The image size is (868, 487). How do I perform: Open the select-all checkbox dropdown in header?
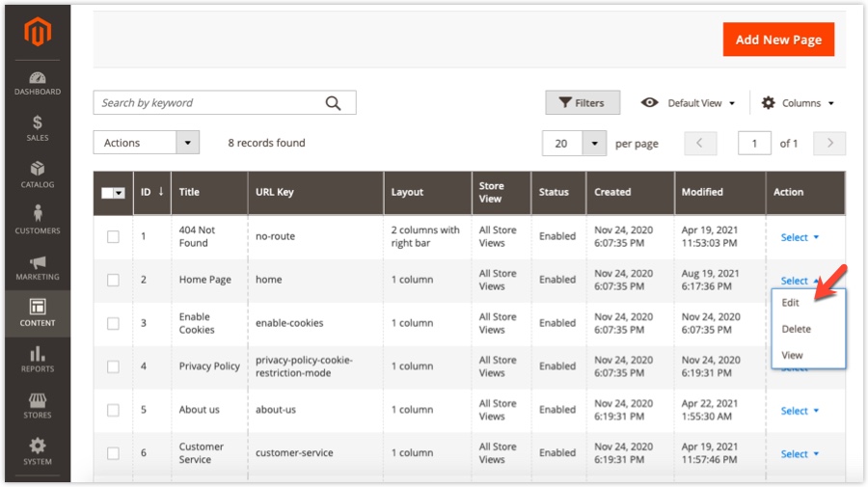coord(119,193)
